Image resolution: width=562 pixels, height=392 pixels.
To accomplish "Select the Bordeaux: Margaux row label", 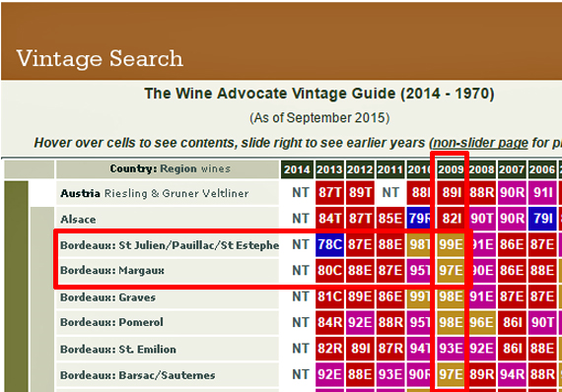I will click(112, 271).
